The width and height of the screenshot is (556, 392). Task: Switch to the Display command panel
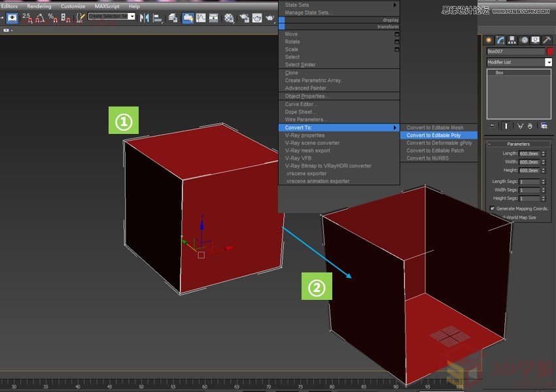coord(536,40)
